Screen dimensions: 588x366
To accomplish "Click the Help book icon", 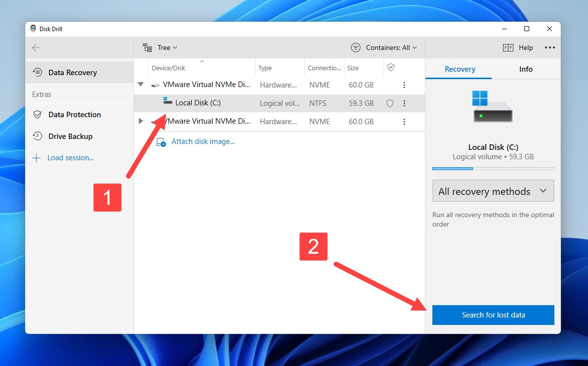I will pyautogui.click(x=508, y=47).
